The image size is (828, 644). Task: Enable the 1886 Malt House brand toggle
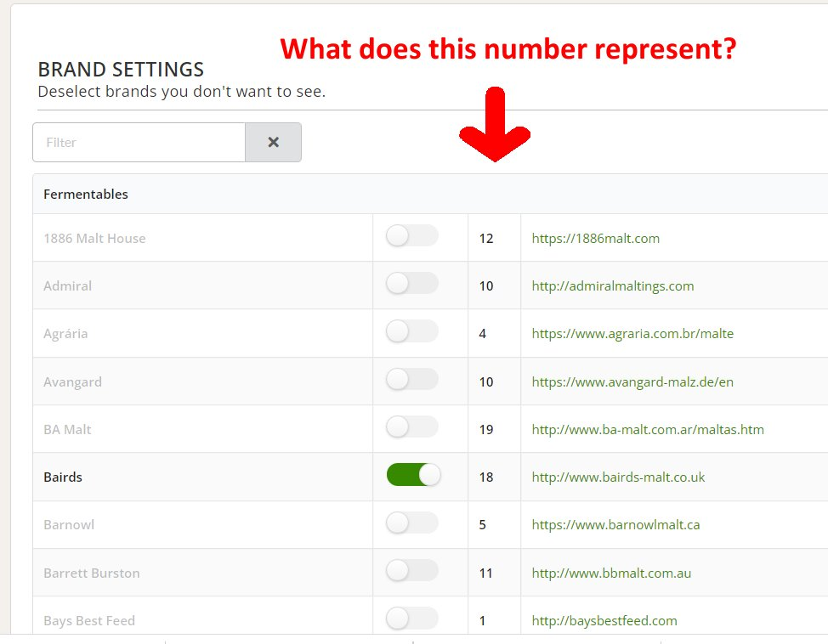click(412, 237)
